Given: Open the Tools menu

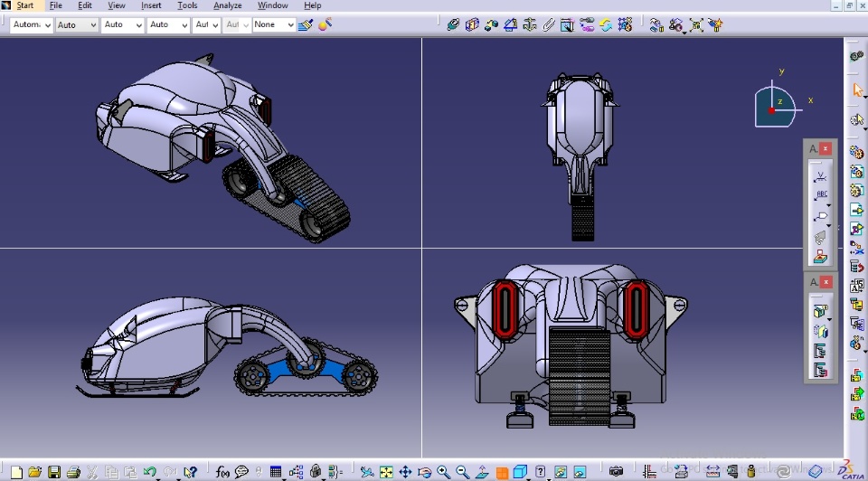Looking at the screenshot, I should click(x=187, y=5).
